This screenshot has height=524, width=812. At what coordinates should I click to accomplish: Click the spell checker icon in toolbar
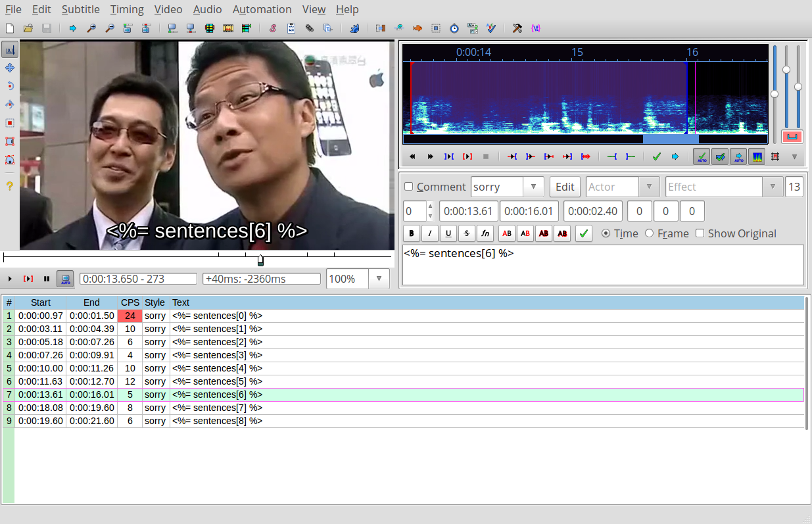tap(490, 28)
